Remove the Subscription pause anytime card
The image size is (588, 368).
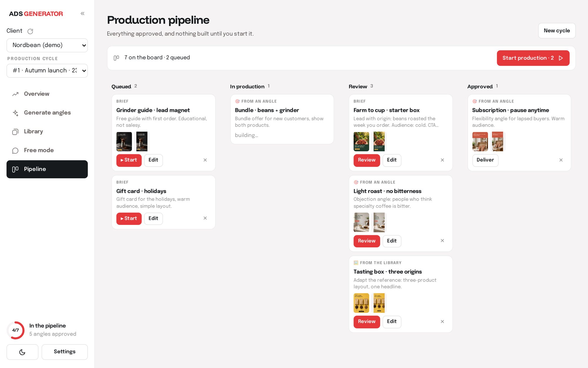point(561,160)
